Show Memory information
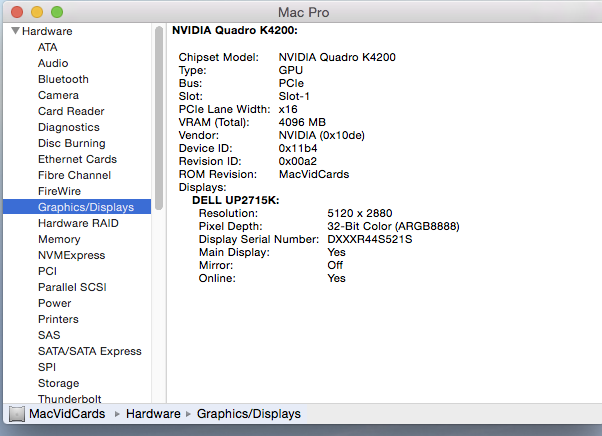This screenshot has height=436, width=602. click(x=59, y=239)
